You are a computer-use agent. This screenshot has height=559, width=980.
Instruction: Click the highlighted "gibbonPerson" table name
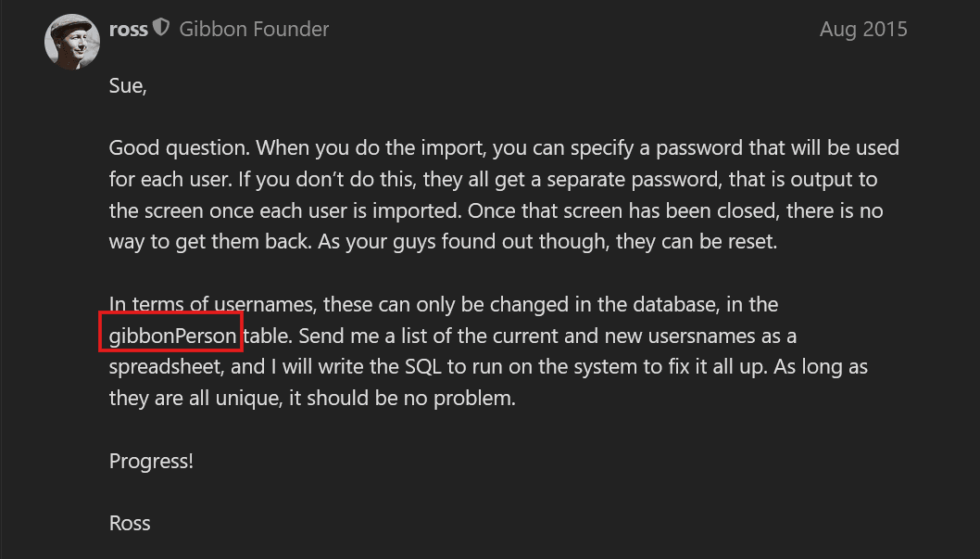(172, 336)
